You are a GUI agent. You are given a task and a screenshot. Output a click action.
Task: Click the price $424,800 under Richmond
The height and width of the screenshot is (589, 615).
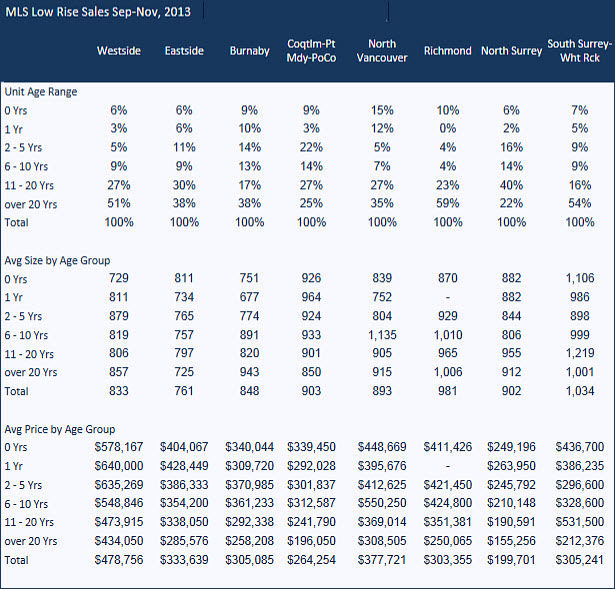click(x=448, y=503)
